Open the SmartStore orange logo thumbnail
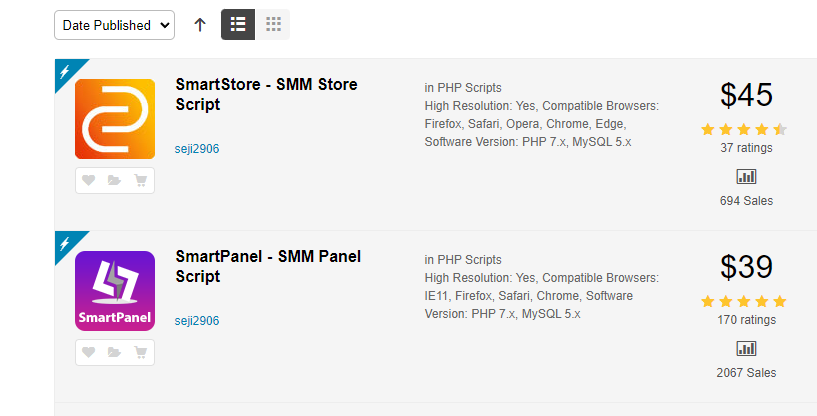Viewport: 817px width, 416px height. [115, 119]
